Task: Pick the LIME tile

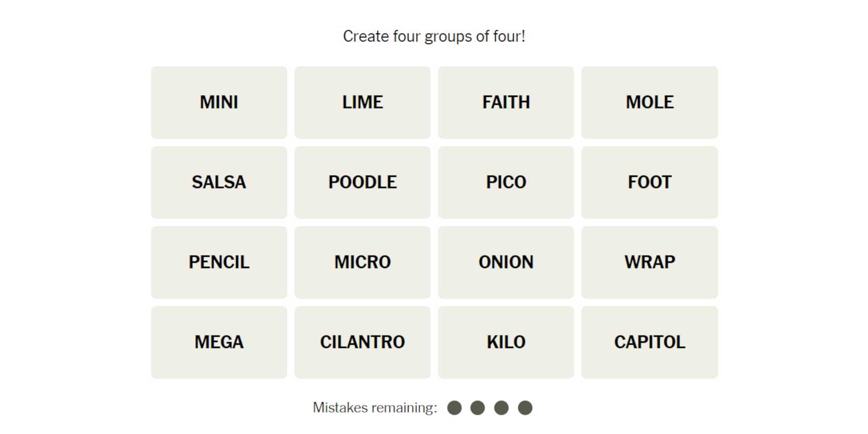Action: point(362,102)
